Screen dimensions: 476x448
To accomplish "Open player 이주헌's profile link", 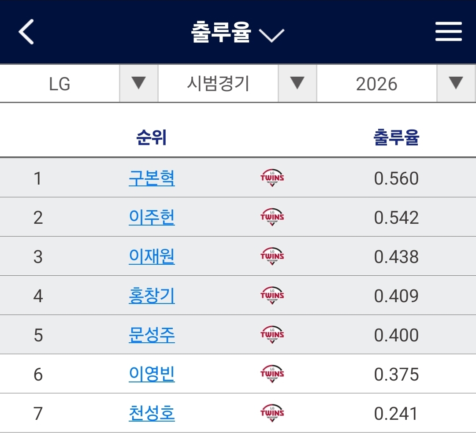I will point(152,217).
